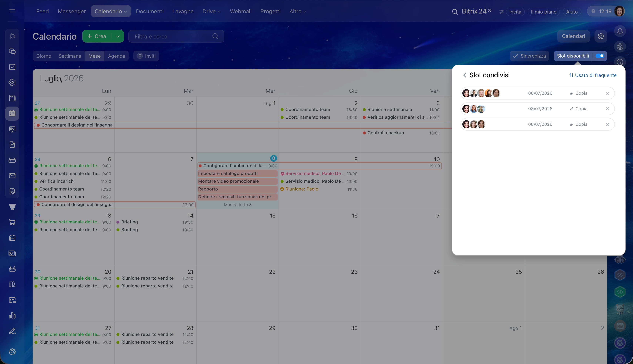Open calendar settings gear beside Calendari

tap(601, 36)
